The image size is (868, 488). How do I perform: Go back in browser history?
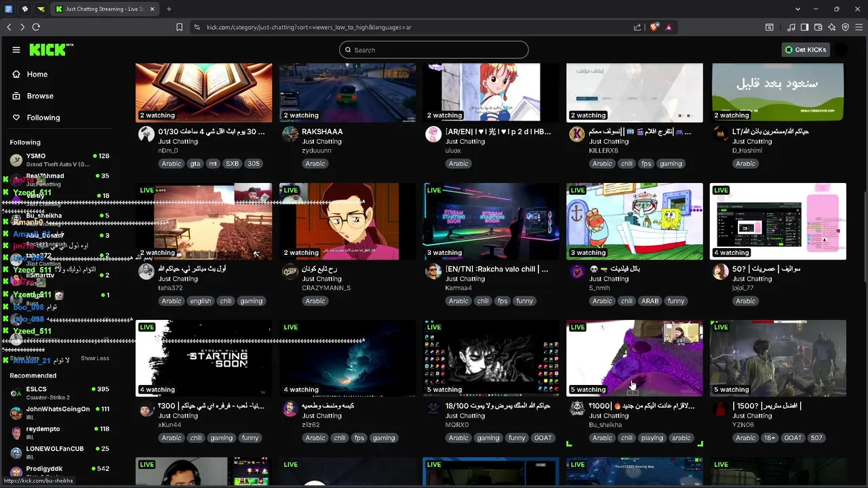9,27
